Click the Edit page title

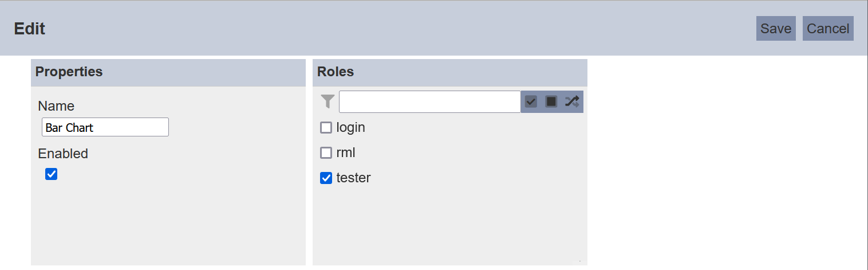pos(30,29)
